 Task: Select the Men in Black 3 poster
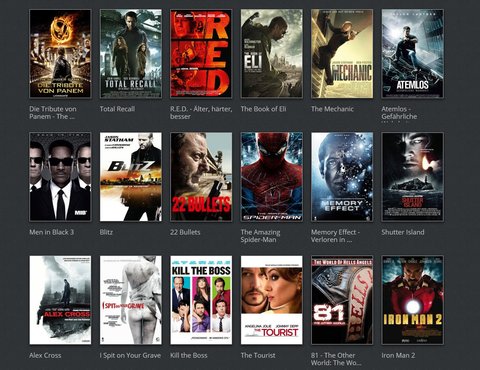pyautogui.click(x=60, y=177)
